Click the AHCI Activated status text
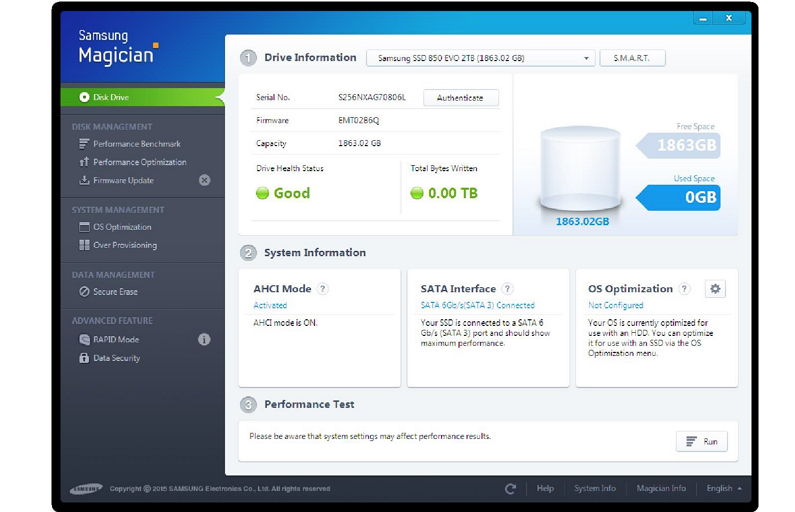 pyautogui.click(x=270, y=305)
